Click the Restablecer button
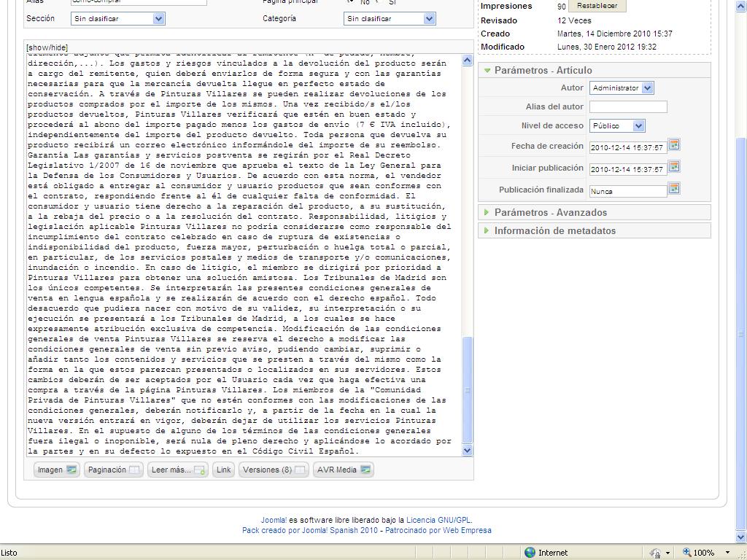Image resolution: width=747 pixels, height=560 pixels. [x=597, y=6]
